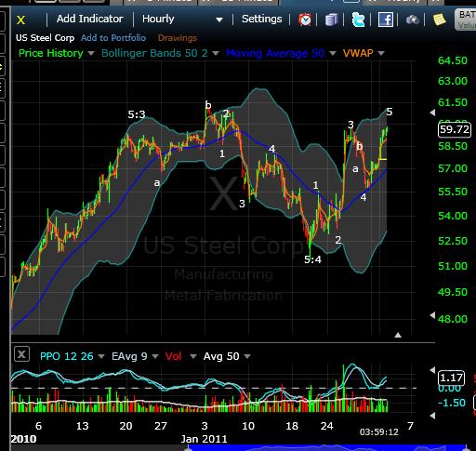This screenshot has width=476, height=451.
Task: Click the 49.50 price axis label
Action: pos(453,292)
